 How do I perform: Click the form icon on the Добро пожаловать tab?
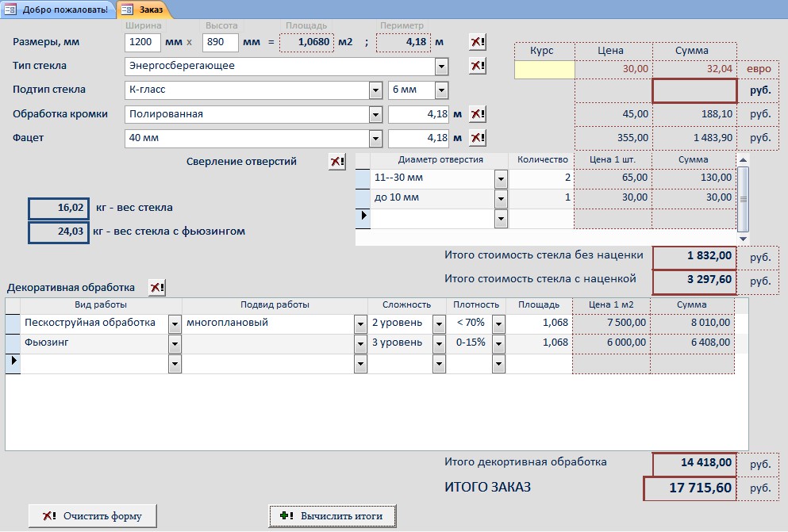10,10
